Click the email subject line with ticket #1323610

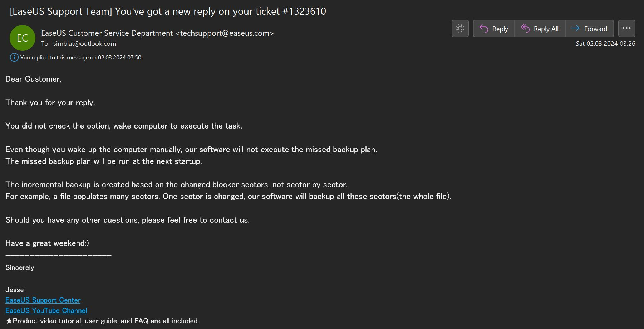tap(168, 11)
